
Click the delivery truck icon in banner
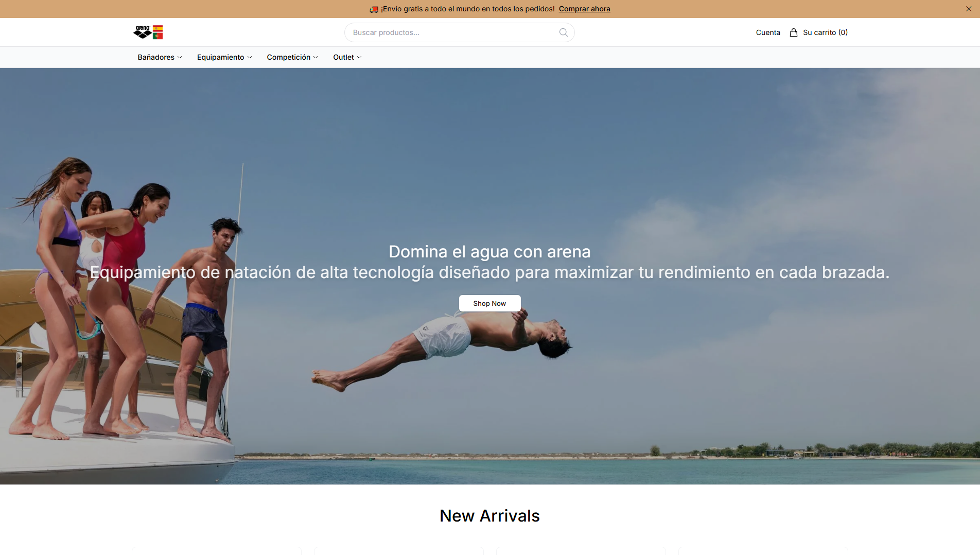[374, 9]
